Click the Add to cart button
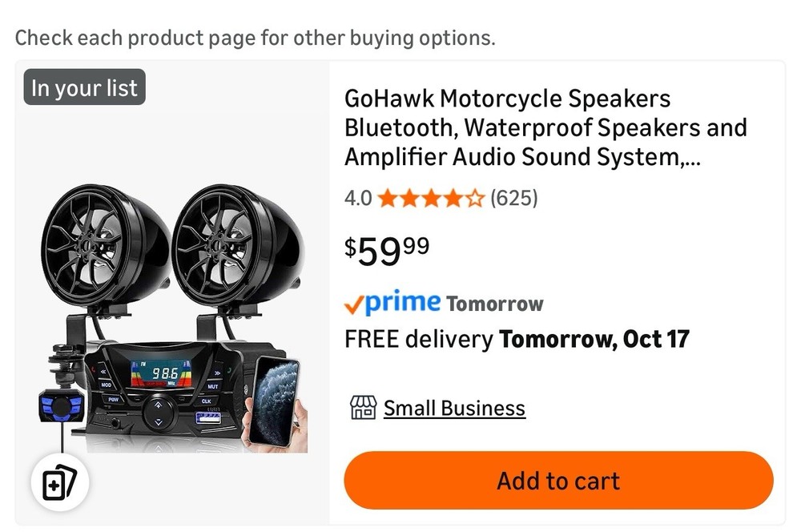This screenshot has height=532, width=801. coord(558,480)
